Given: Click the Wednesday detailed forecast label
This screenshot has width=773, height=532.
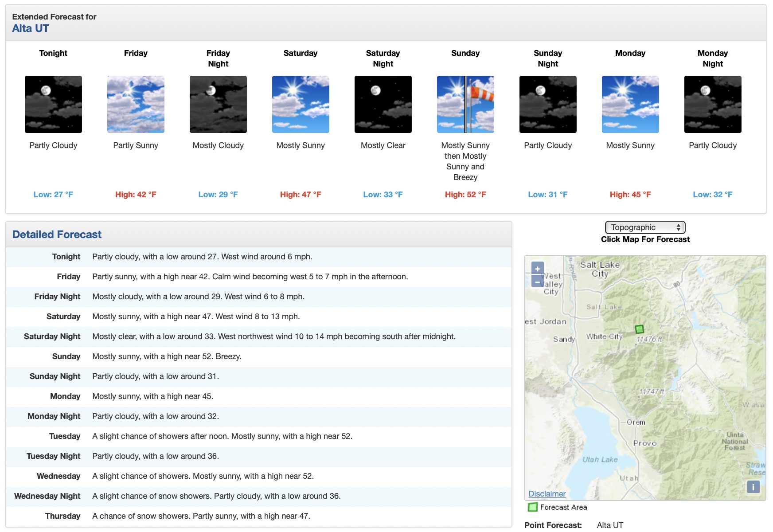Looking at the screenshot, I should pos(59,476).
